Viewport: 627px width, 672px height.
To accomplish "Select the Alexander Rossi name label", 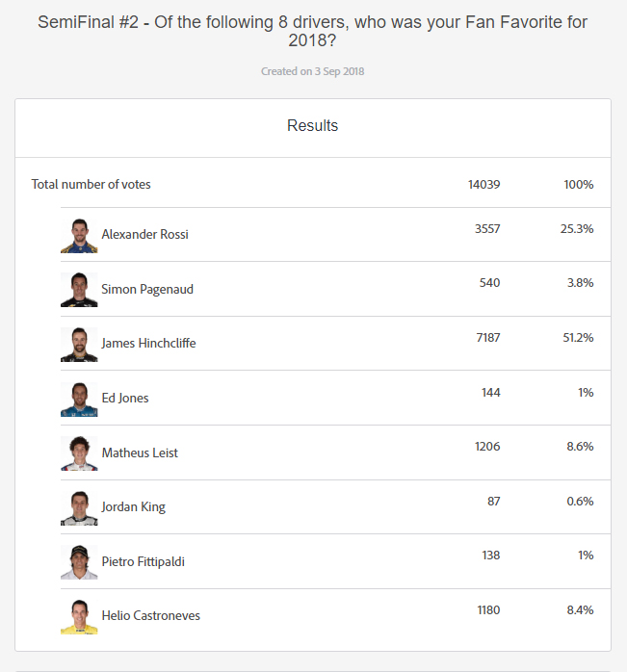I will [x=144, y=235].
